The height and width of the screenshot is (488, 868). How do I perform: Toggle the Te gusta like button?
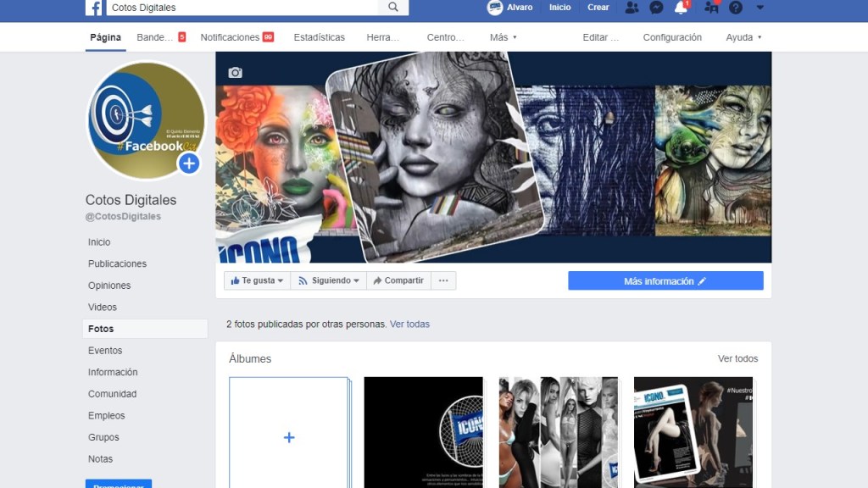[257, 280]
